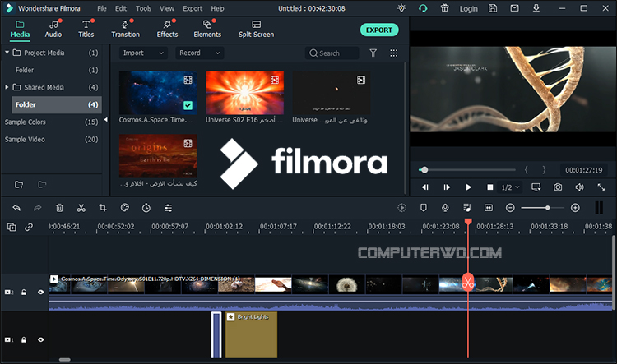Image resolution: width=617 pixels, height=364 pixels.
Task: Expand the Shared Media tree
Action: pos(7,87)
